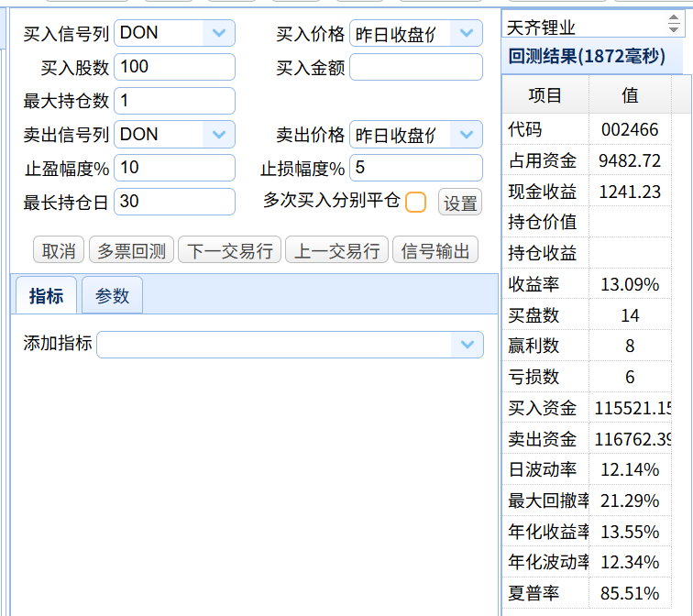Image resolution: width=693 pixels, height=616 pixels.
Task: Open the 卖出价格 dropdown
Action: pos(467,135)
